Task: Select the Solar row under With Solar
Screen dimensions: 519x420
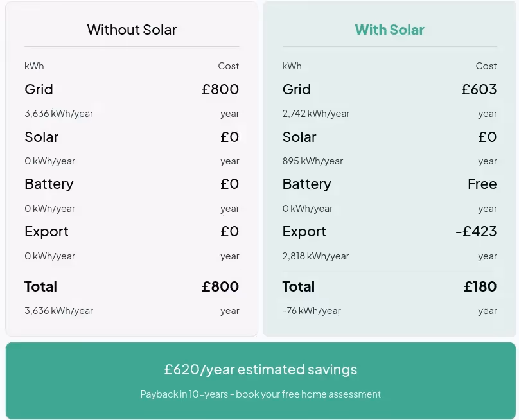Action: pyautogui.click(x=299, y=137)
